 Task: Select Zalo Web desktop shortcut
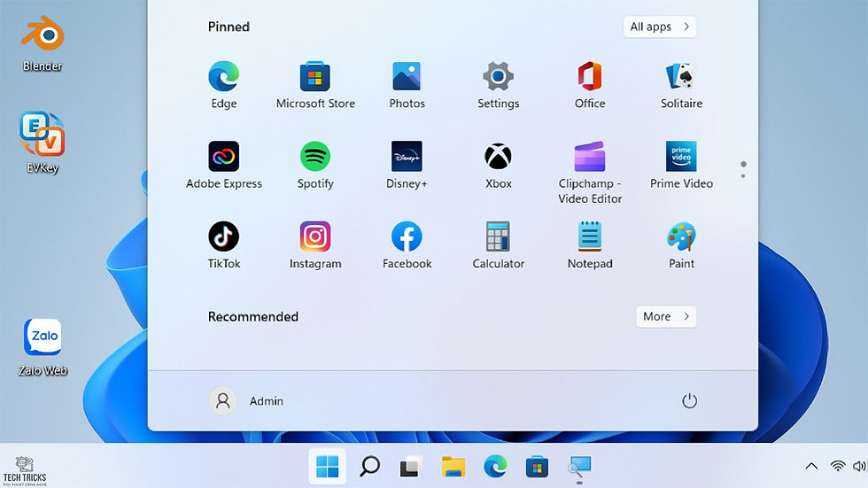point(43,347)
